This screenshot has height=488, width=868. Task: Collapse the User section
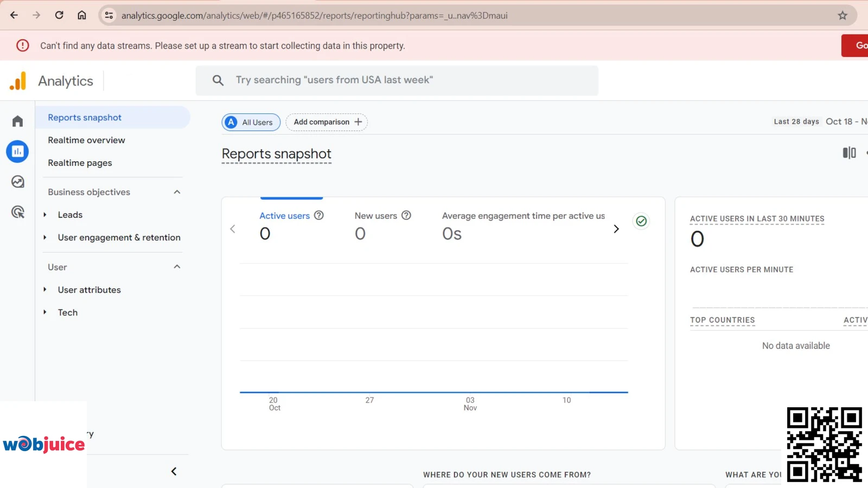(177, 267)
